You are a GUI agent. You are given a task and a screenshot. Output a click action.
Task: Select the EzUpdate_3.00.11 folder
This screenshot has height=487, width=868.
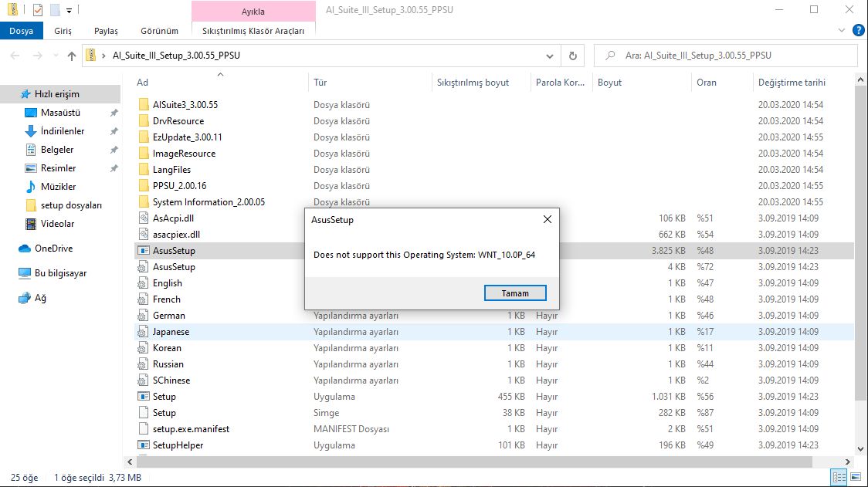(x=187, y=137)
